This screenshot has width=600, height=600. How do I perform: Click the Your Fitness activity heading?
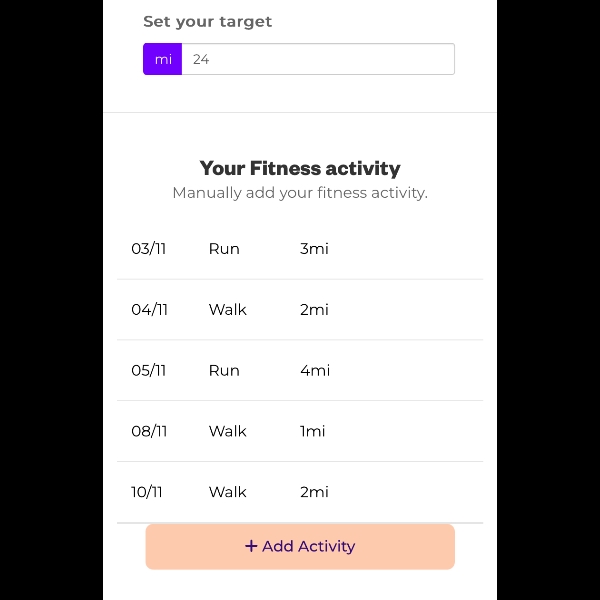[300, 168]
